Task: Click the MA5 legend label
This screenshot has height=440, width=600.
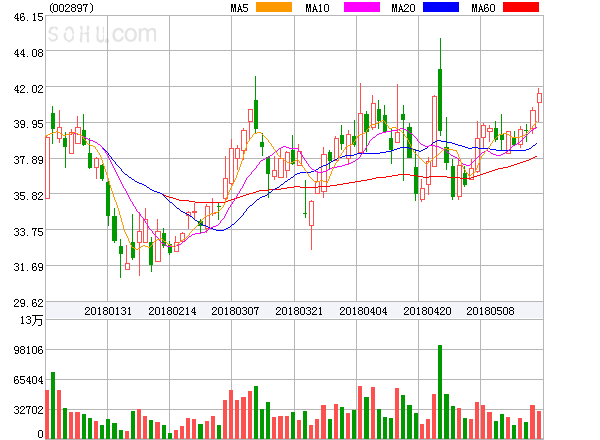Action: [239, 8]
